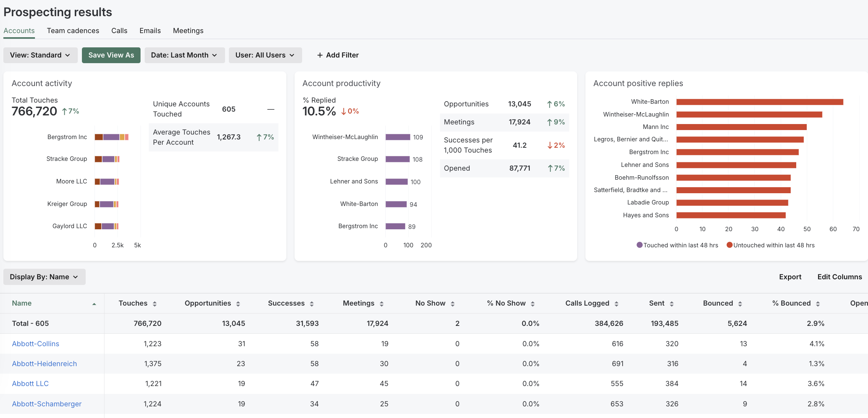Sort the Bounced column
This screenshot has height=418, width=868.
(x=740, y=303)
